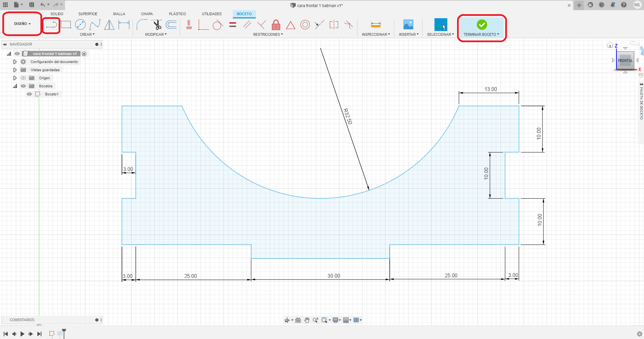644x339 pixels.
Task: Select the Fillet modify tool
Action: (x=142, y=25)
